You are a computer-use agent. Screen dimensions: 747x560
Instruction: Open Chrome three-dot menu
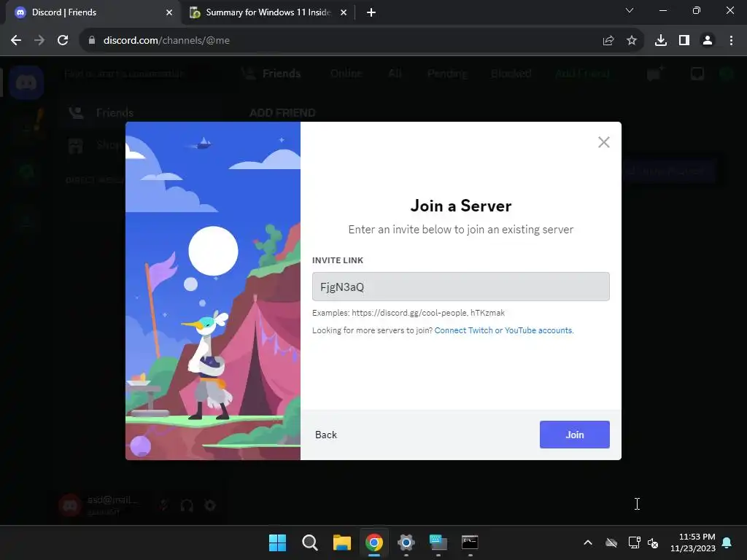point(731,41)
